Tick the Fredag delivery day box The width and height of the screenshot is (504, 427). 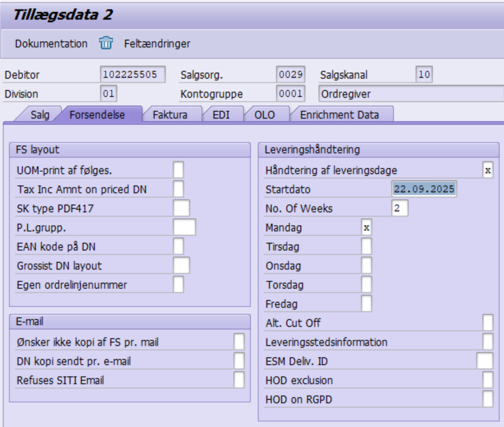click(x=366, y=303)
